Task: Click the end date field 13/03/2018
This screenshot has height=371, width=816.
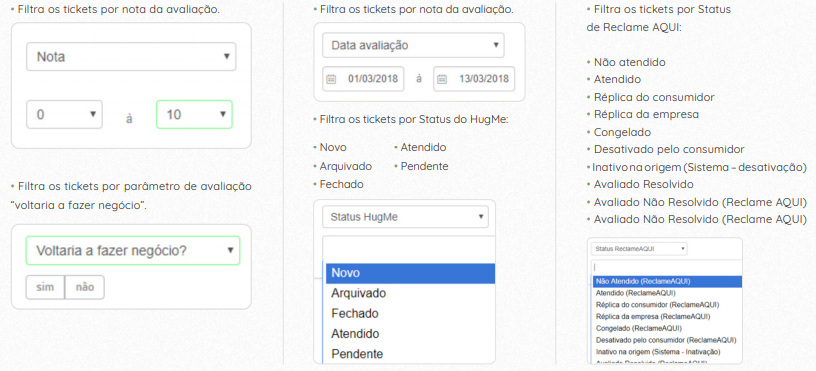Action: pos(474,79)
